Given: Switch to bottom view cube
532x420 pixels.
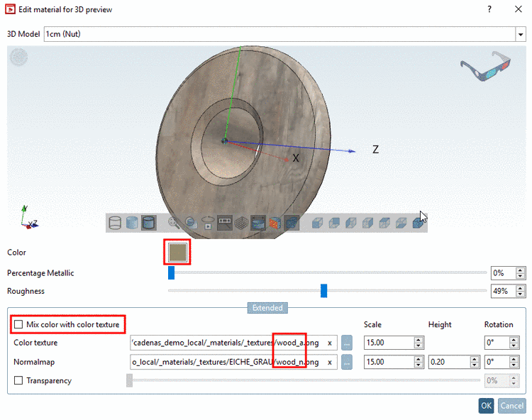Looking at the screenshot, I should [x=401, y=223].
